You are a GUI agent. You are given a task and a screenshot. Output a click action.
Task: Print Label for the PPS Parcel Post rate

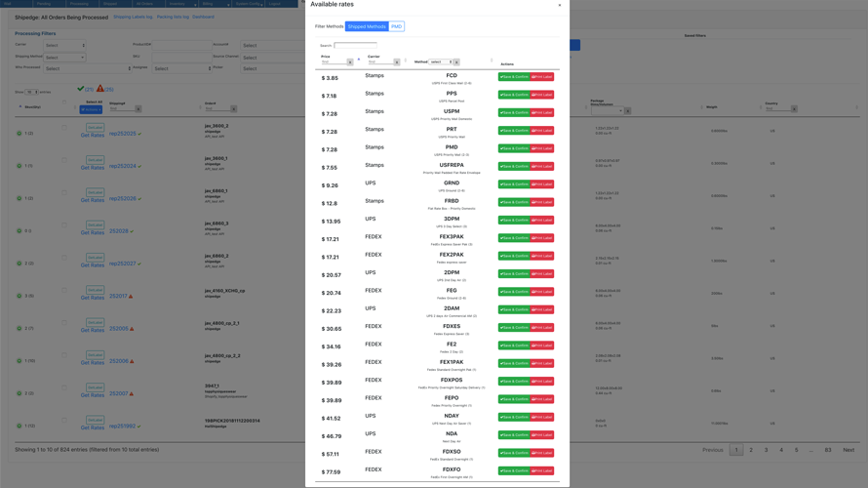(x=542, y=95)
